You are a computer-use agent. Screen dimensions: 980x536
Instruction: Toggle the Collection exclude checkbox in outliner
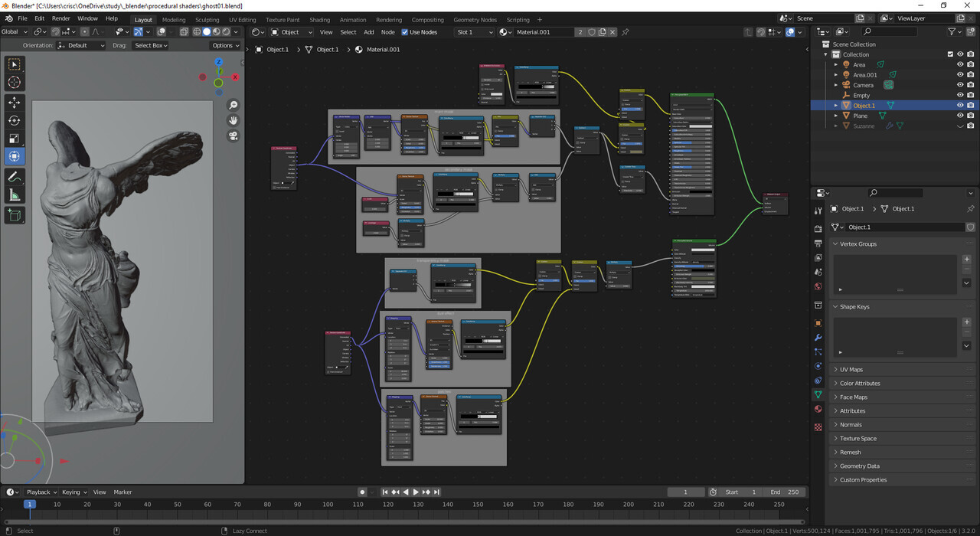pos(950,54)
